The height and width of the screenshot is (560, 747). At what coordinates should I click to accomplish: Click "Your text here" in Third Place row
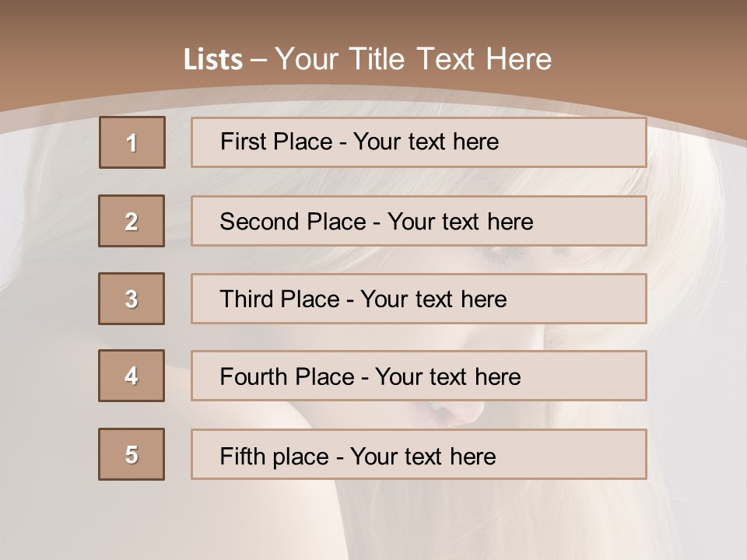(433, 299)
